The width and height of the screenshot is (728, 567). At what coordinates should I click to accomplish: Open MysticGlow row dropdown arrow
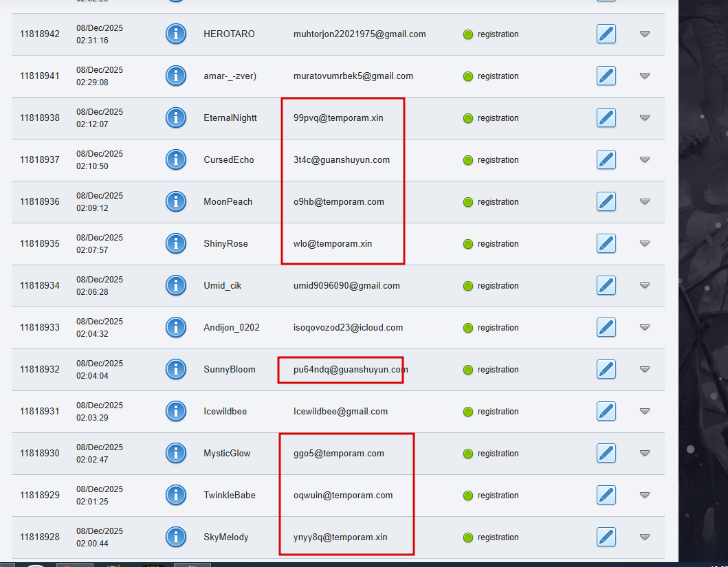644,453
